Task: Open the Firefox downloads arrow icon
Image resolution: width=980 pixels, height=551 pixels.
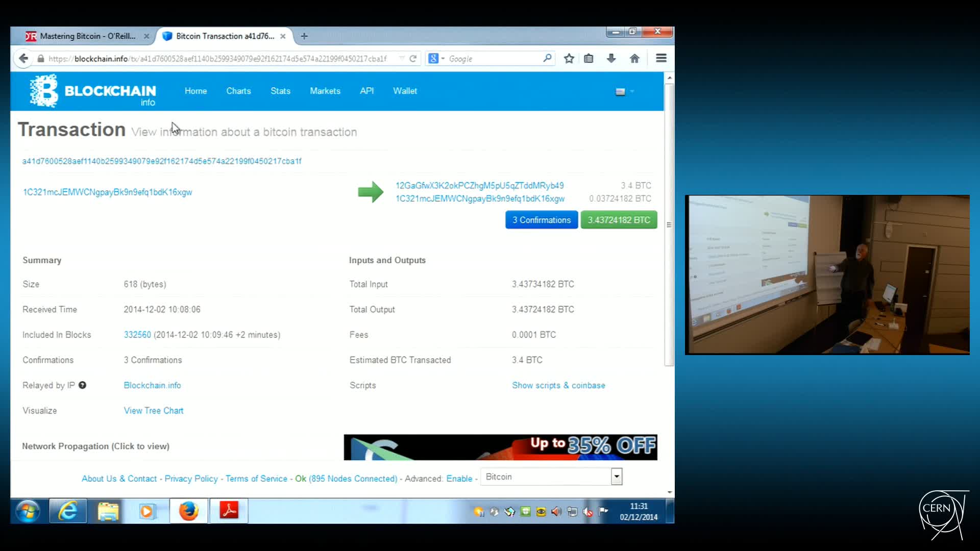Action: tap(611, 59)
